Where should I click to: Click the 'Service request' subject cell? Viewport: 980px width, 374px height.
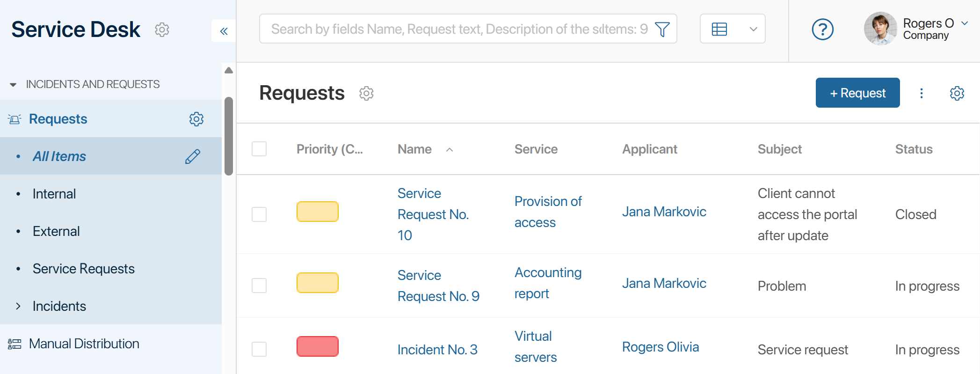tap(803, 350)
